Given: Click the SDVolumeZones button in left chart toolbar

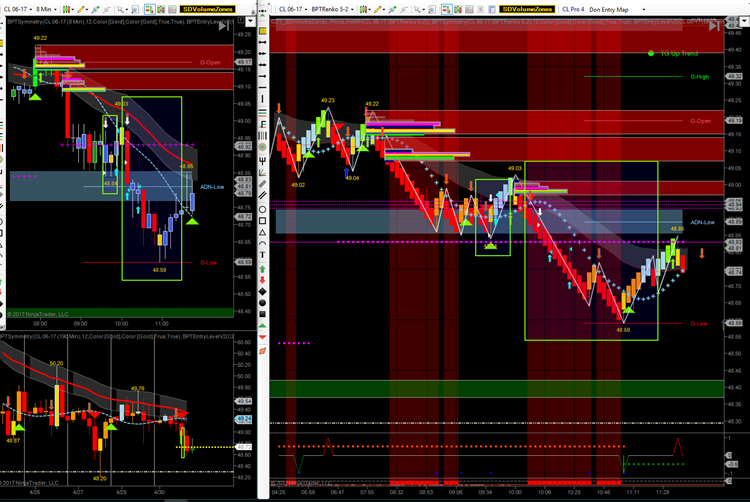Looking at the screenshot, I should point(208,9).
